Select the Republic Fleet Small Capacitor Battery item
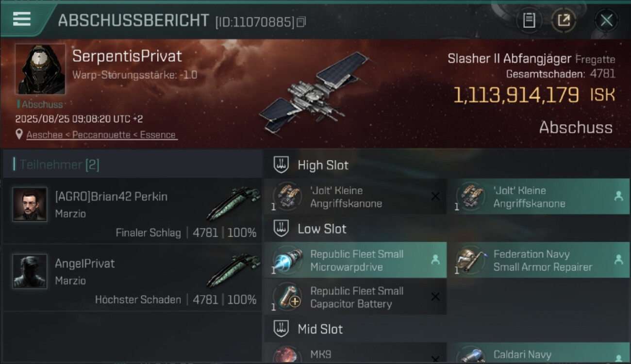The image size is (631, 364). click(355, 297)
